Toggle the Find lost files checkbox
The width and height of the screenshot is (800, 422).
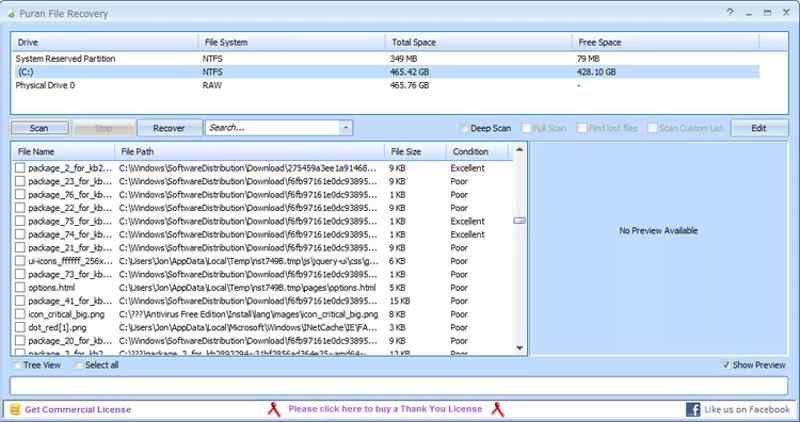point(582,128)
